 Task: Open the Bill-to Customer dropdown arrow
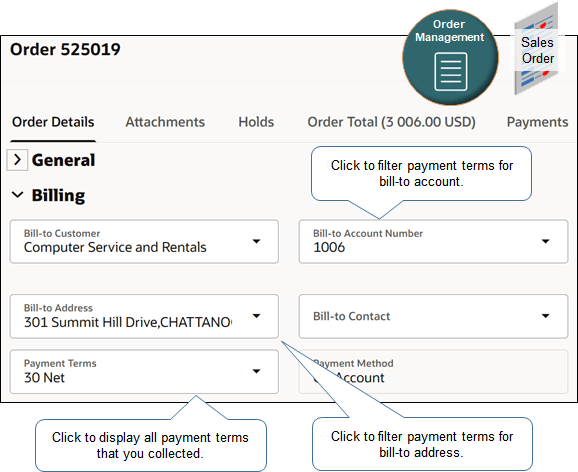(x=256, y=242)
